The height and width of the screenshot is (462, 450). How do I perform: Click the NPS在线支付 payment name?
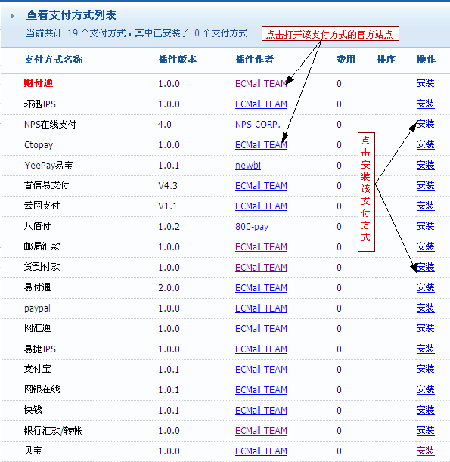coord(50,124)
